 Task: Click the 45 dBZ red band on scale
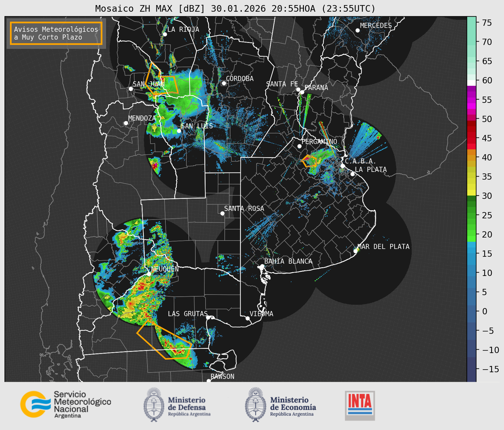pyautogui.click(x=471, y=138)
